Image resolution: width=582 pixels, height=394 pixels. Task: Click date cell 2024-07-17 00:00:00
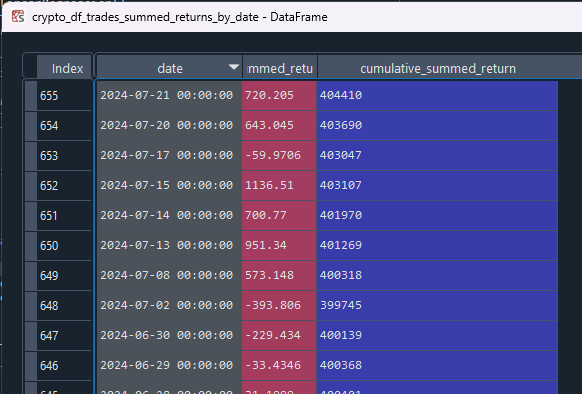[x=169, y=156]
